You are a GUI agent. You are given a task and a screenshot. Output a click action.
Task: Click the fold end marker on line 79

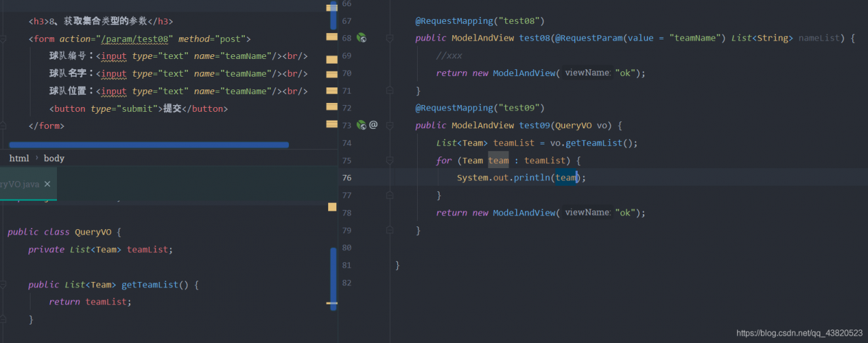(390, 230)
